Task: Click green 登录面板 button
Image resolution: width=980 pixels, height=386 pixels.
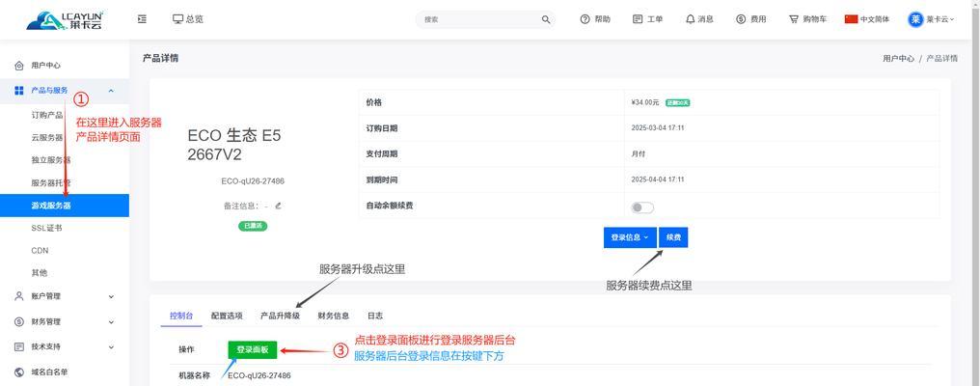Action: click(x=253, y=350)
